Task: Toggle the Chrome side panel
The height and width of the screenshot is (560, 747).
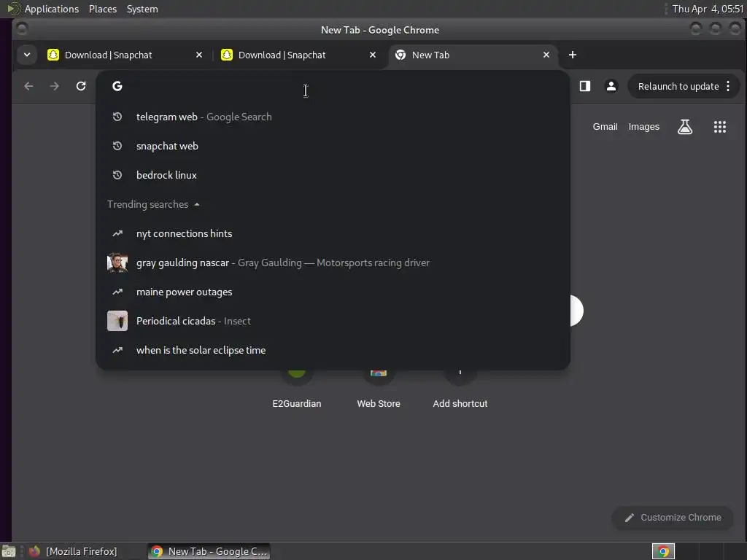Action: 585,86
